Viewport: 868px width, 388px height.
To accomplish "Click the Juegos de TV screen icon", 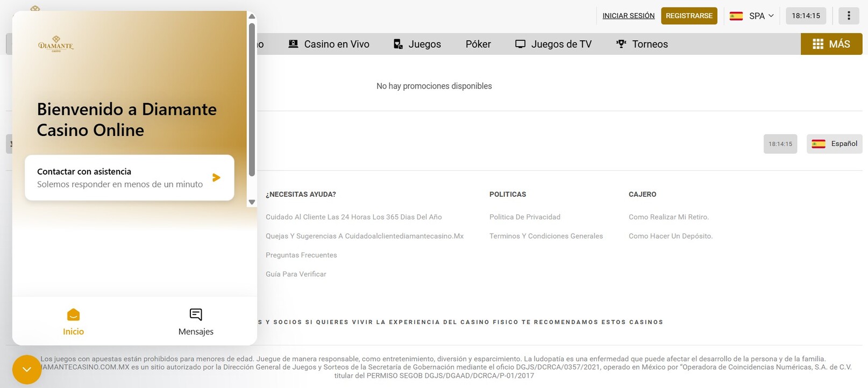I will point(520,44).
